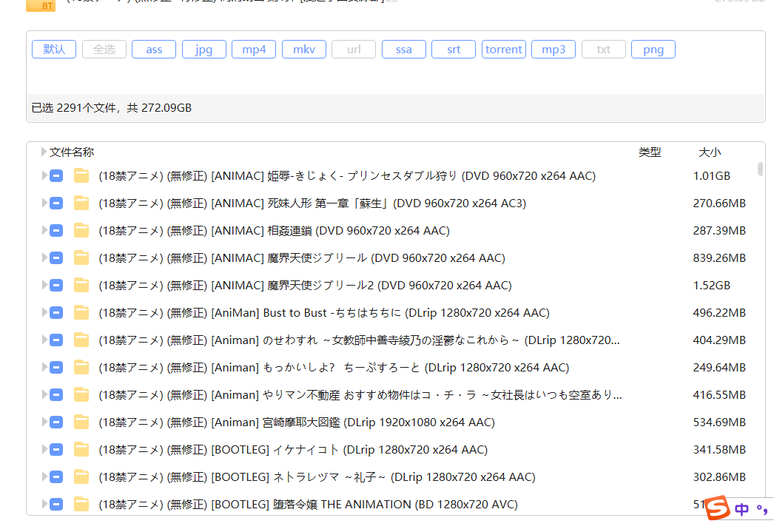Click the folder icon of the 270.66MB row
Viewport: 774px width, 532px height.
pyautogui.click(x=81, y=203)
